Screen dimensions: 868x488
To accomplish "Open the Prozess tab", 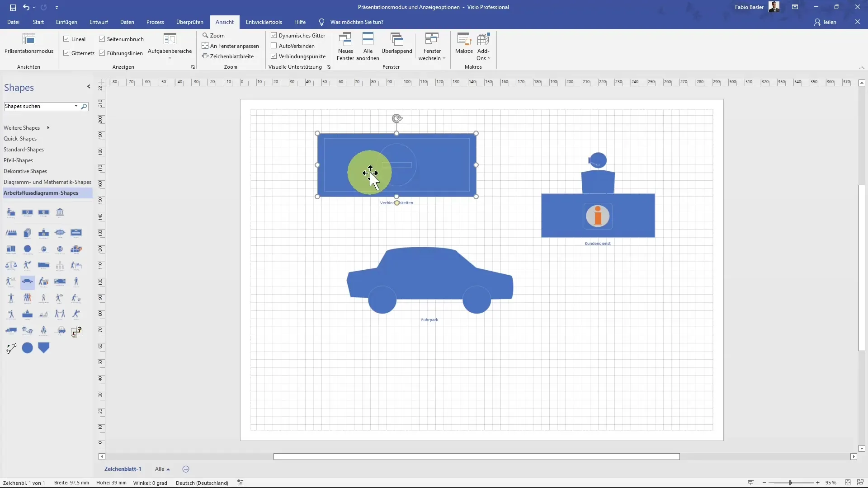I will click(155, 22).
